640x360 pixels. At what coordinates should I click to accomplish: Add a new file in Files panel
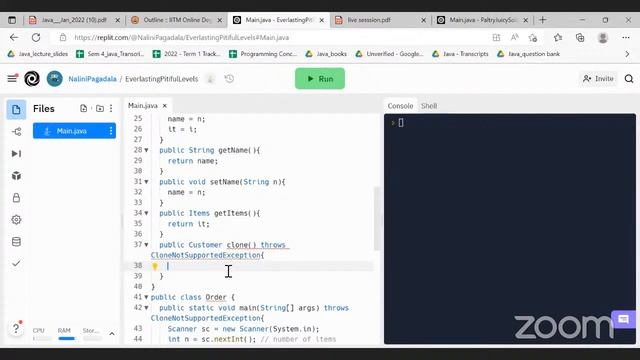84,108
